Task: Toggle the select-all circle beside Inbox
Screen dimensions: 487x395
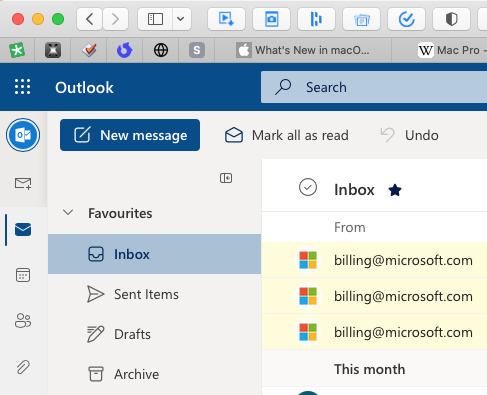Action: click(x=308, y=187)
